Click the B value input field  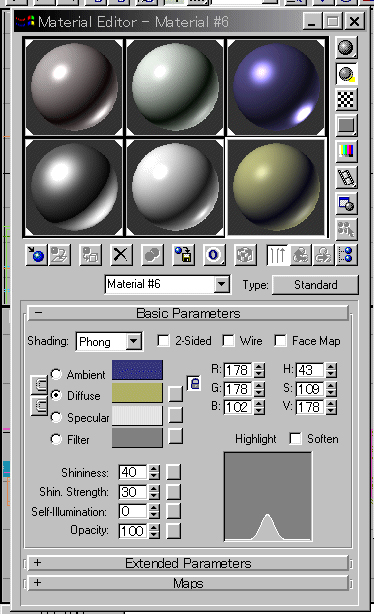click(238, 407)
